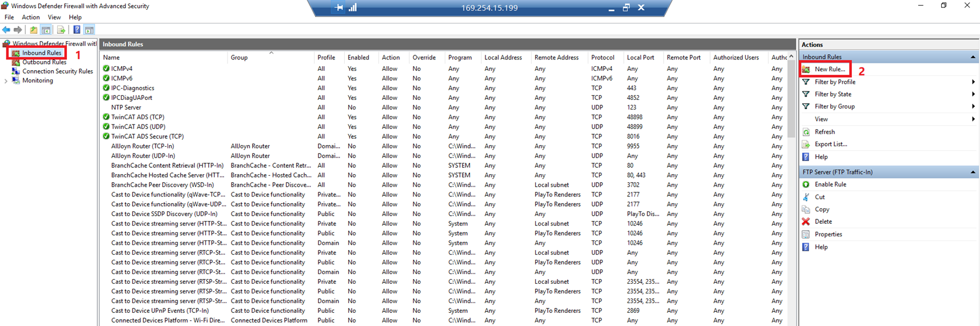Click the Copy icon in Actions pane

tap(806, 210)
